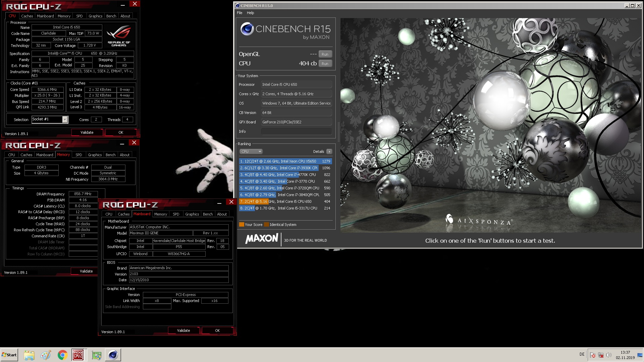
Task: Switch to Caches tab in top CPU-Z window
Action: click(x=27, y=16)
